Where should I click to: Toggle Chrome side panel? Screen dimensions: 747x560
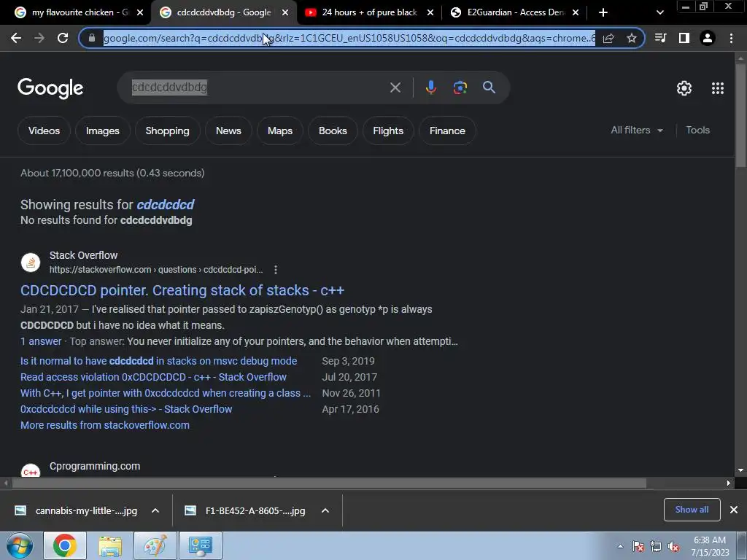point(684,38)
